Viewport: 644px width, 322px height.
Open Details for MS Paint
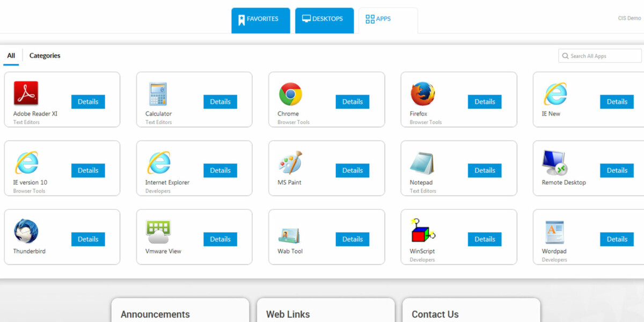coord(353,171)
